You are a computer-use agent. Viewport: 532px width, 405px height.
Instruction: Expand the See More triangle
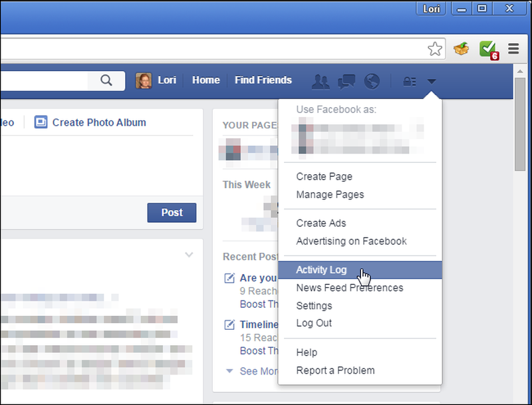[229, 370]
